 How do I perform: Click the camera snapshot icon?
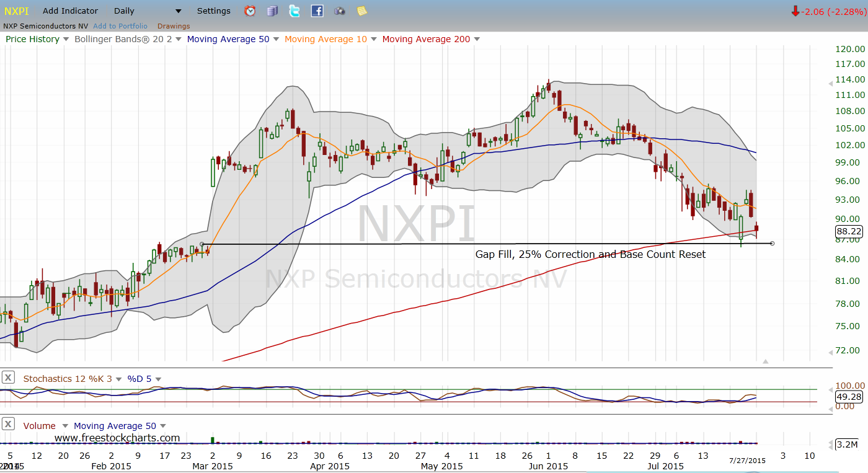[339, 11]
